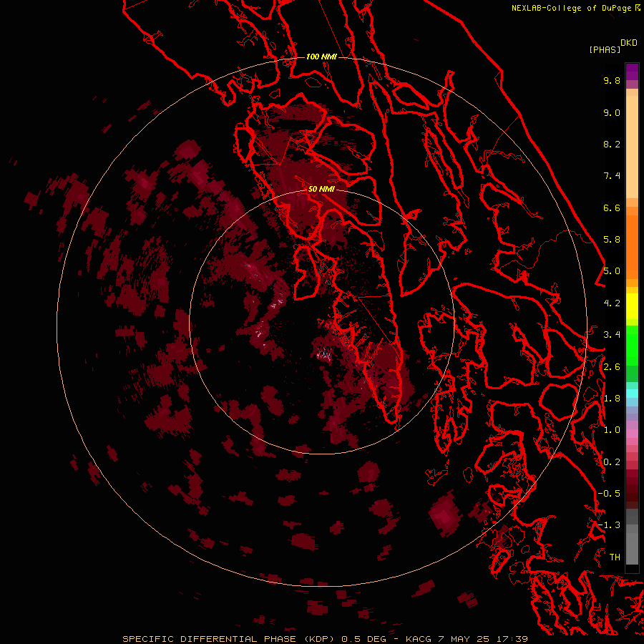Click the 50 NMI range ring label

(321, 189)
